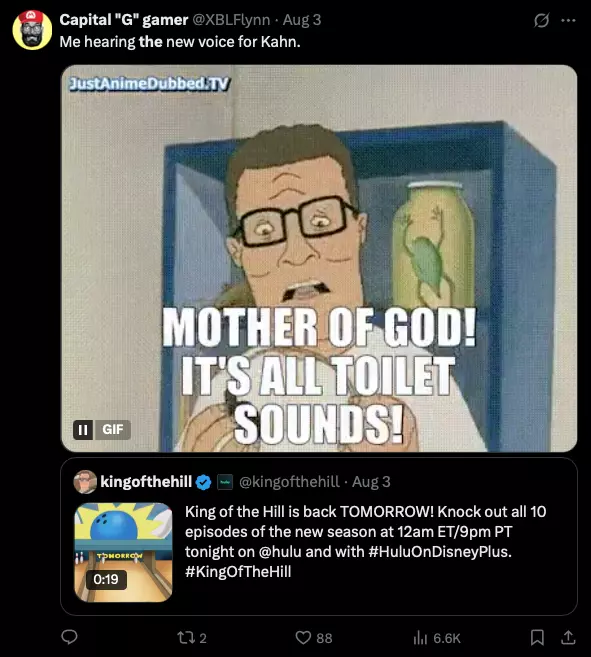Screen dimensions: 591x657
Task: Open the quoted kingofthehill tweet text
Action: coord(365,541)
